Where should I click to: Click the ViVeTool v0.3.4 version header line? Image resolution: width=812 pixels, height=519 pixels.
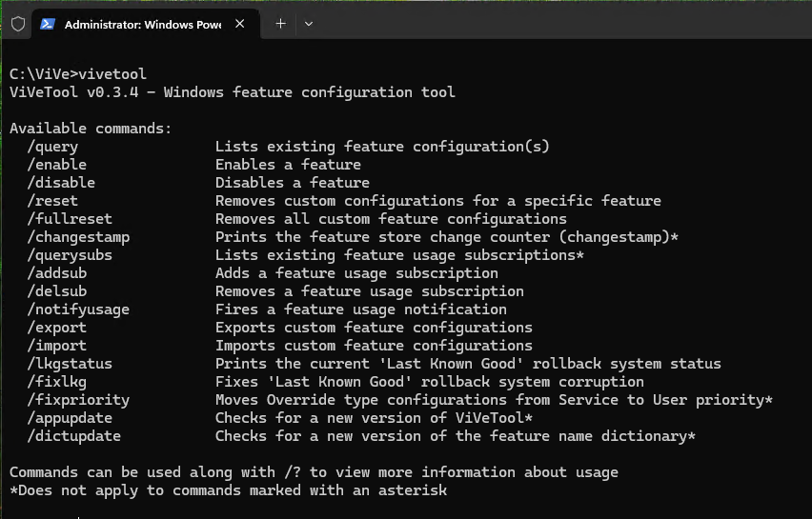(232, 92)
